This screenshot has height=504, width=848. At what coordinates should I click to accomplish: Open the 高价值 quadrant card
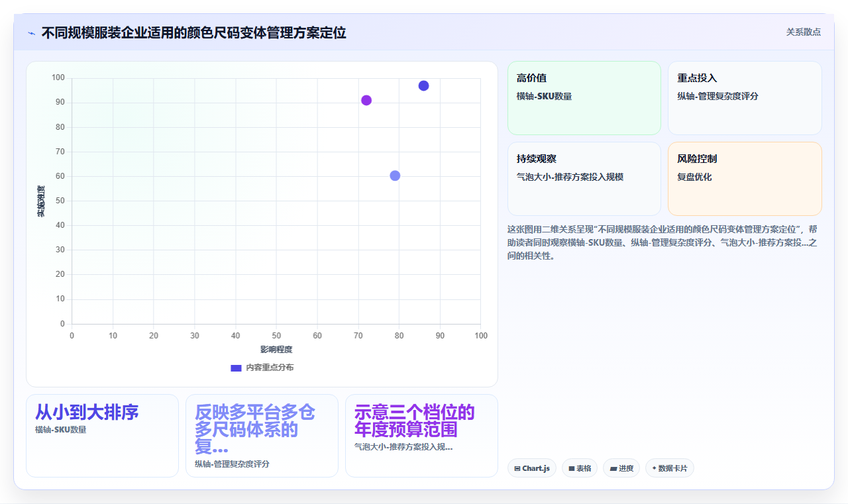[584, 98]
